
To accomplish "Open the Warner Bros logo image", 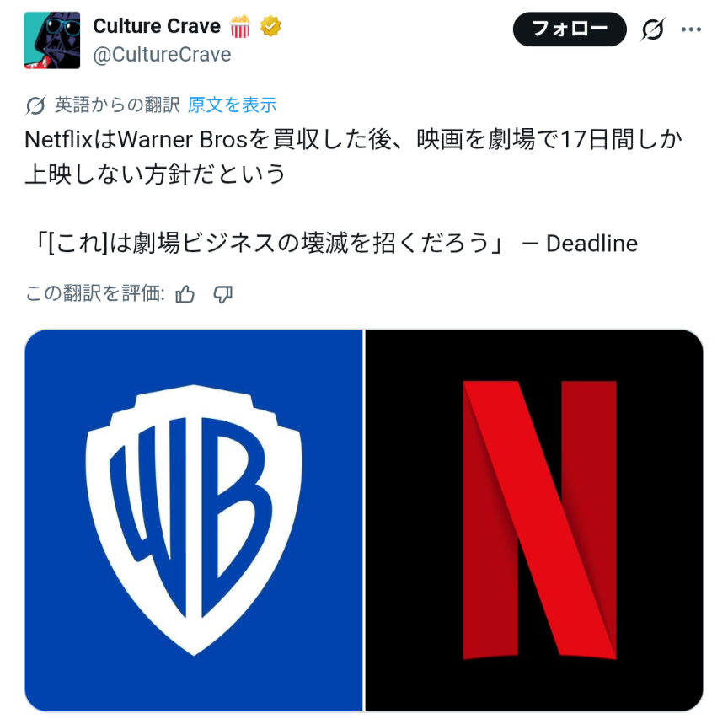I will 194,520.
